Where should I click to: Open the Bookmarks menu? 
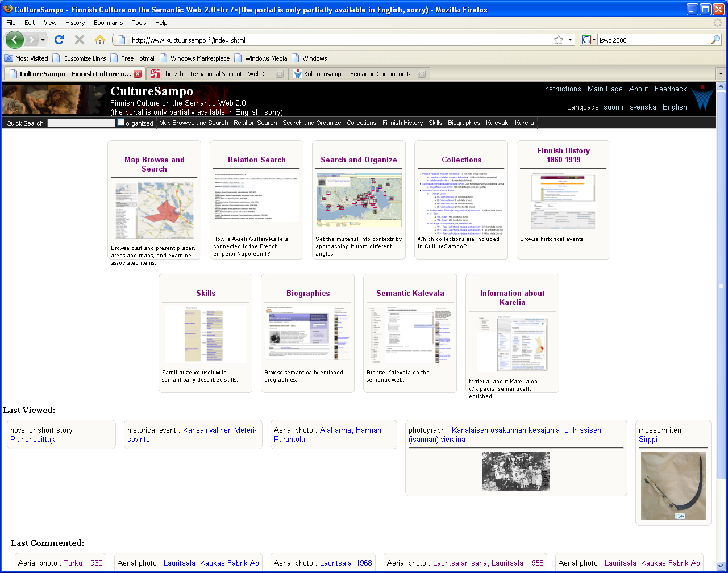108,23
